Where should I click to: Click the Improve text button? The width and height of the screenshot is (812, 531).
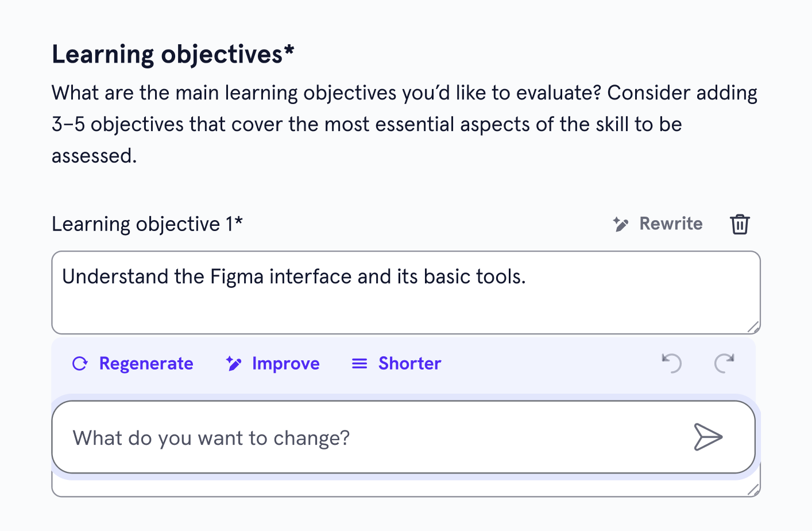[x=286, y=364]
